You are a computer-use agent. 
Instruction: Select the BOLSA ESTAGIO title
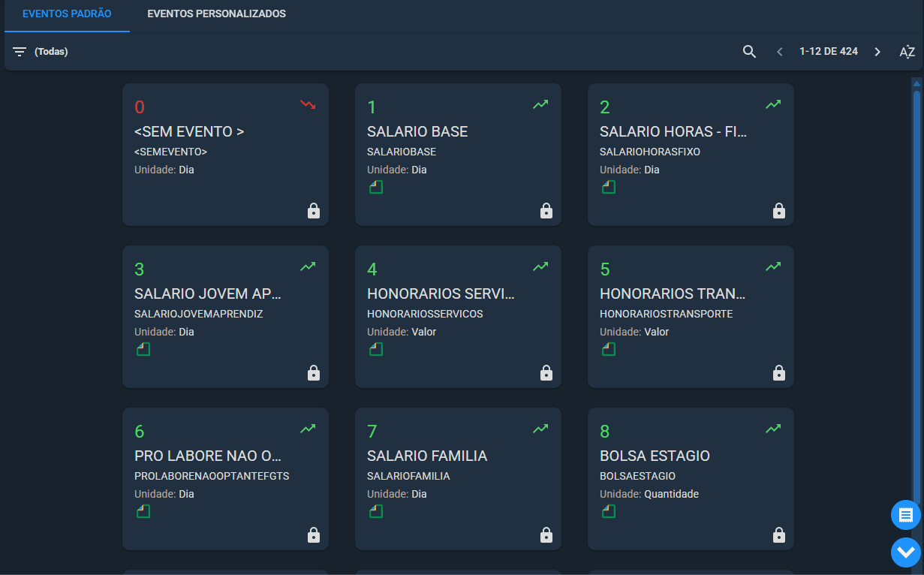click(655, 456)
